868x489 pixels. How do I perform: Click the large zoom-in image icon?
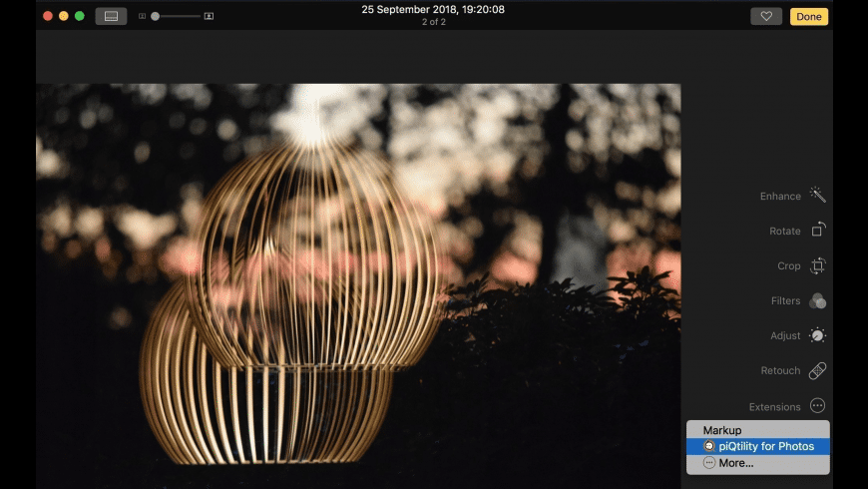pyautogui.click(x=209, y=16)
